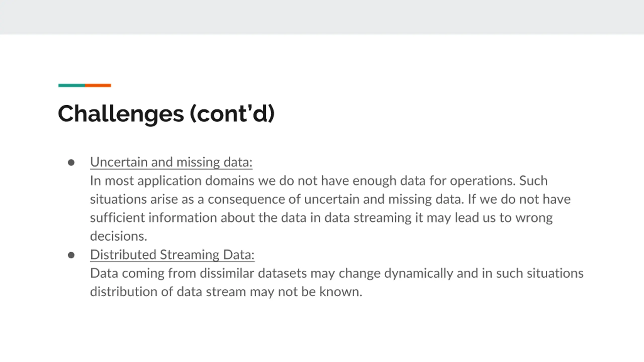644x362 pixels.
Task: Click the line starting 'In most application domains'
Action: 319,181
